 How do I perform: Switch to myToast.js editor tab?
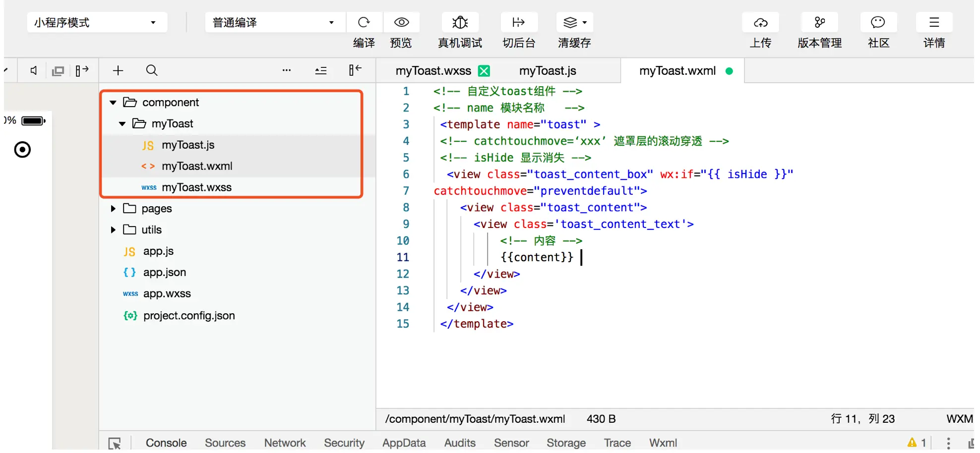point(548,71)
